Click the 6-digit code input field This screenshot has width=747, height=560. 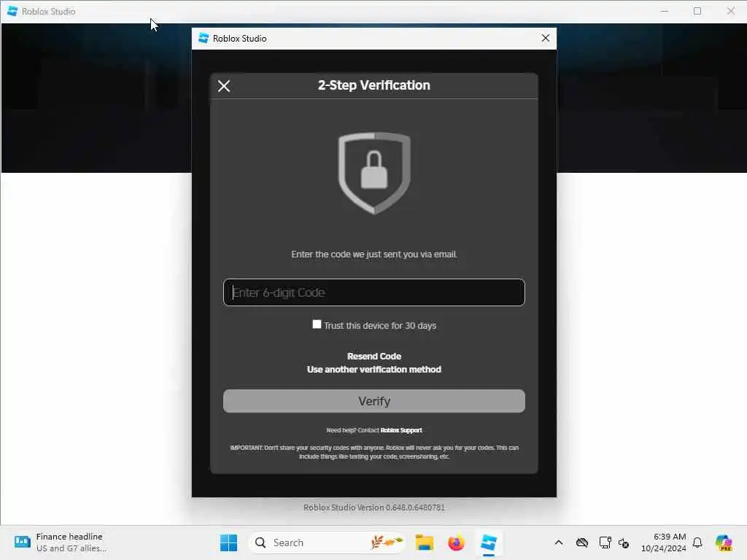(374, 292)
